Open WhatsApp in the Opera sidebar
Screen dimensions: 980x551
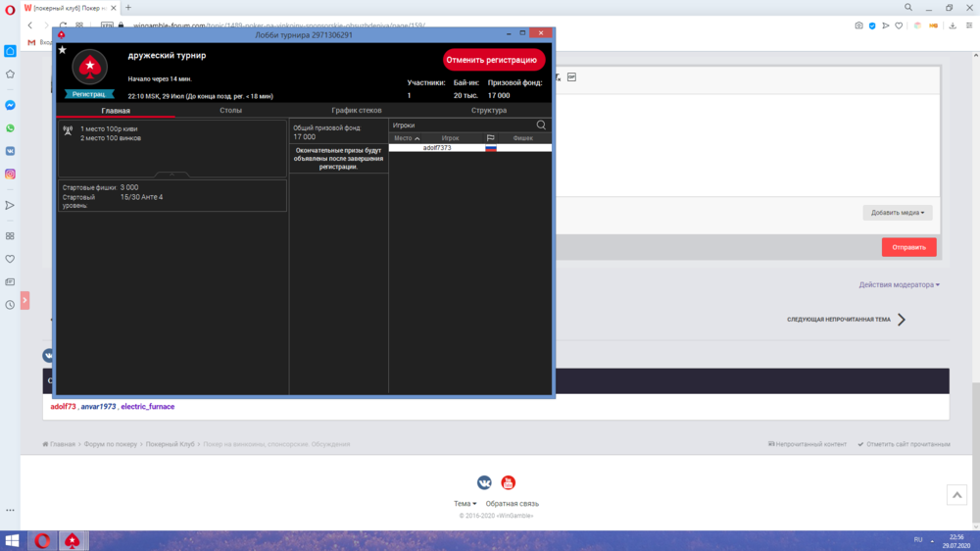(x=10, y=128)
